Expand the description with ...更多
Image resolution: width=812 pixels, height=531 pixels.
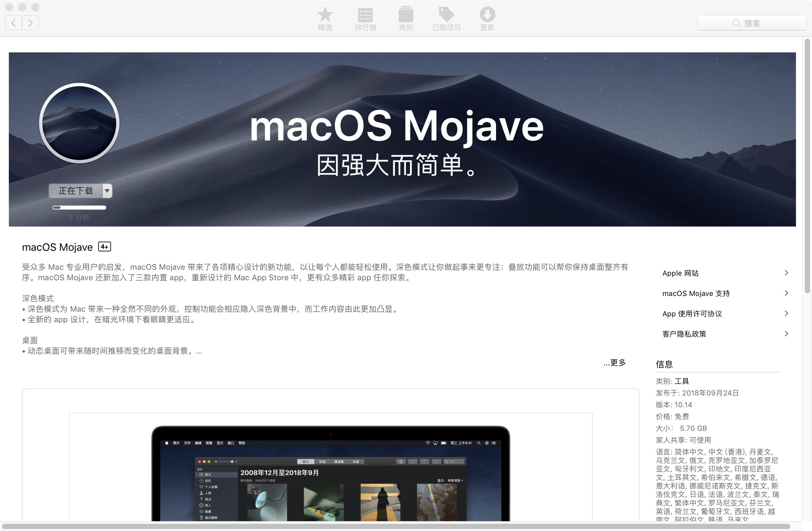[x=615, y=362]
